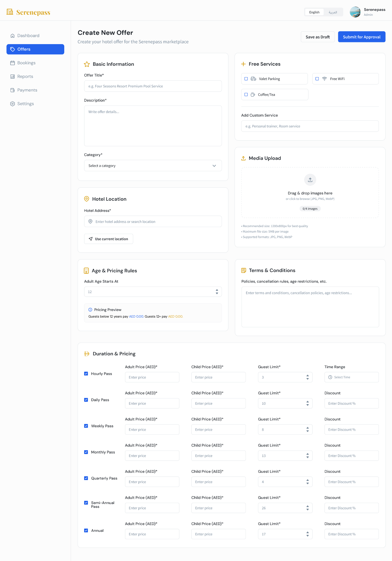Open the Serenepass admin profile avatar

355,12
